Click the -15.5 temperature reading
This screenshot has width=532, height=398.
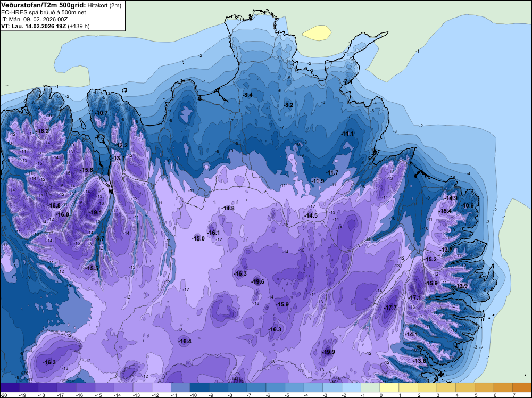[92, 268]
